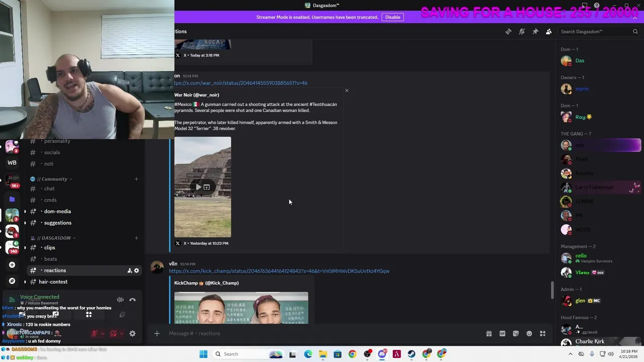This screenshot has height=362, width=644.
Task: Open the KickChamp (@Kick_Champ) author link
Action: [206, 283]
